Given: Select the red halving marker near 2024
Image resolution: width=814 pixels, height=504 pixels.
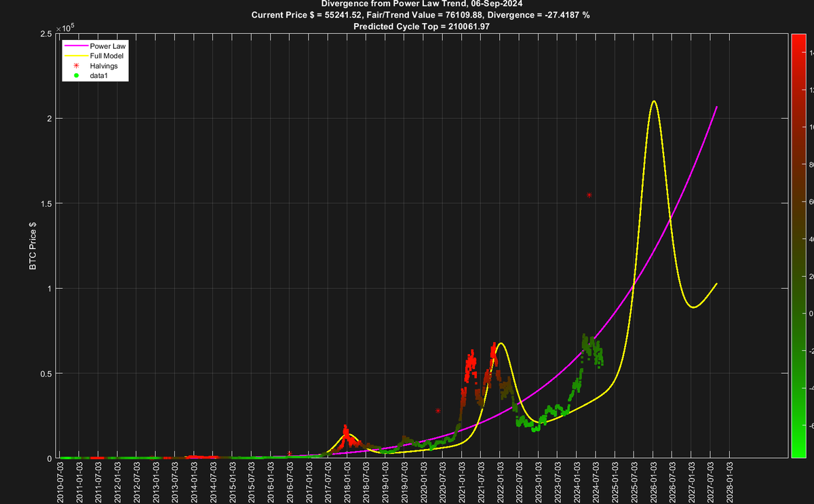Looking at the screenshot, I should tap(589, 195).
